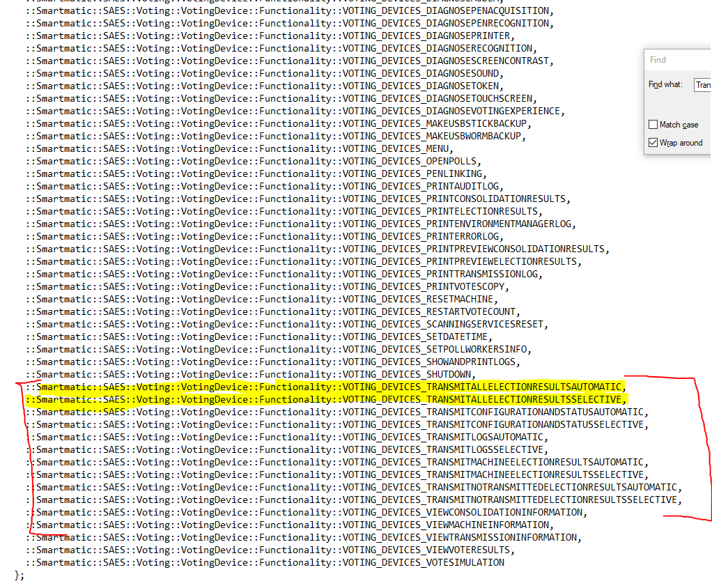
Task: Click the VOTING_DEVICES_PRINTVOTESCOPY line
Action: (x=267, y=287)
